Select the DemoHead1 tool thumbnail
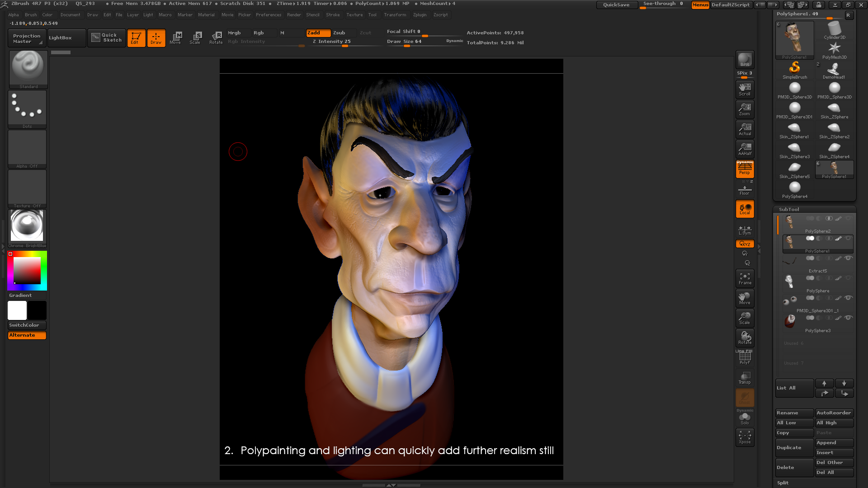 [x=834, y=70]
